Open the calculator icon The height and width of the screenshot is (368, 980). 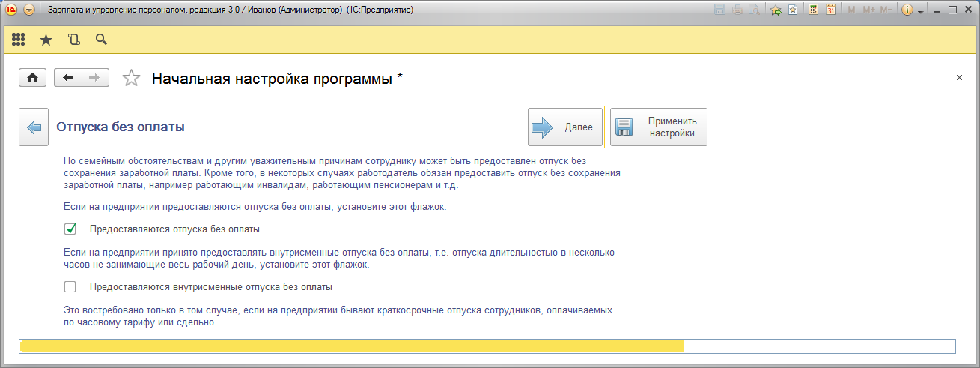click(814, 10)
